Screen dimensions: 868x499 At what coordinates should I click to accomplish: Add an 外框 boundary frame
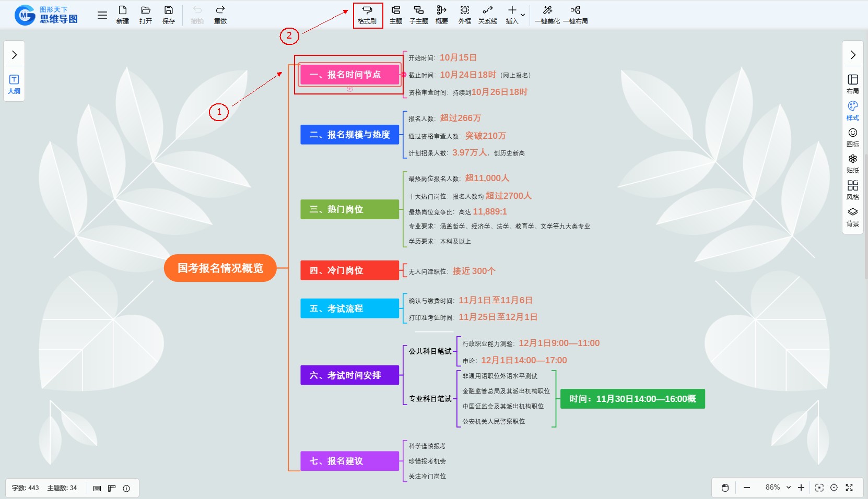click(x=464, y=15)
